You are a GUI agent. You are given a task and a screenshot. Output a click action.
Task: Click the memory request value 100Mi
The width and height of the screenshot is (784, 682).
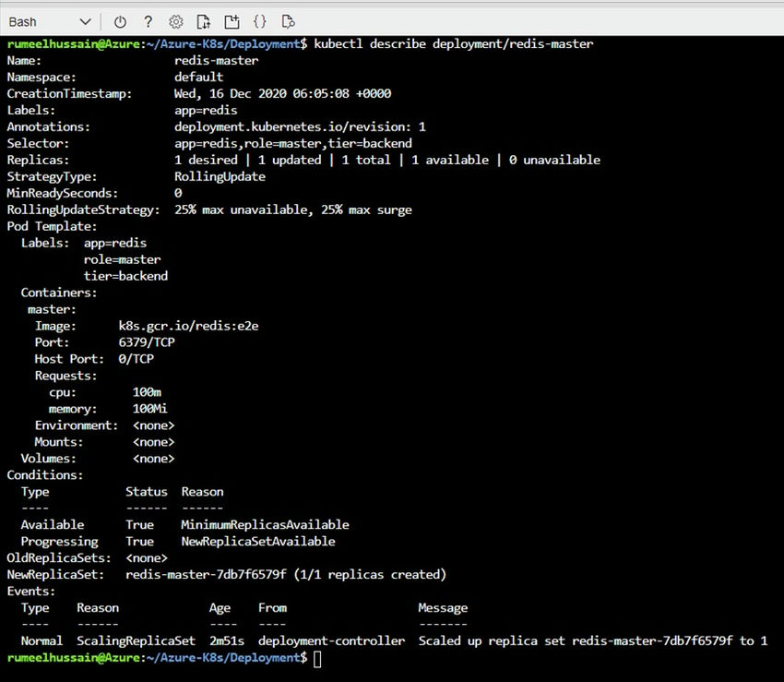150,409
